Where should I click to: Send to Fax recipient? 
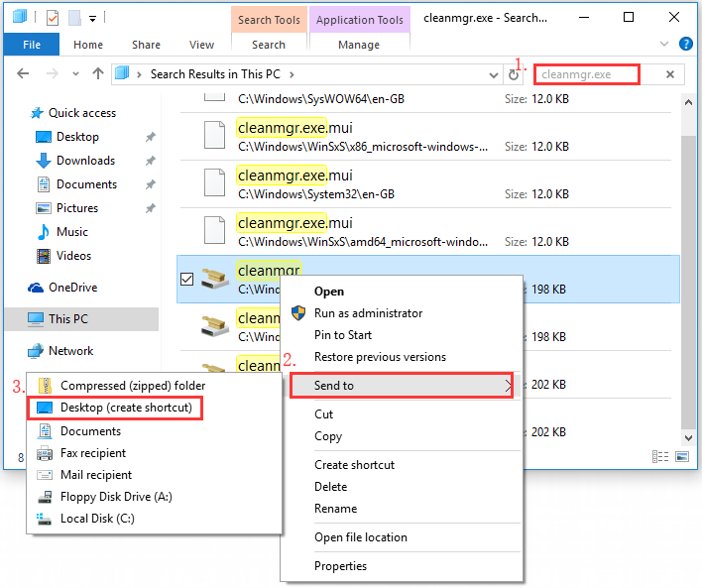point(93,453)
